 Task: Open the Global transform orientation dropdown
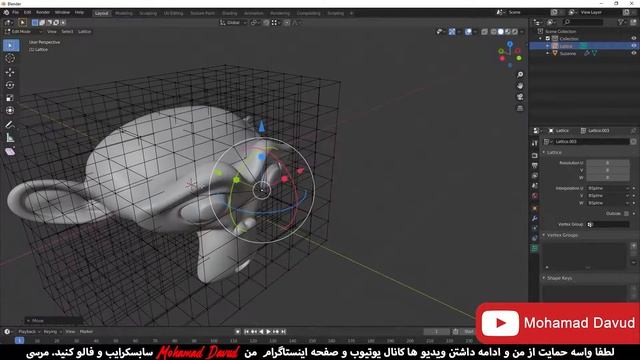(233, 22)
